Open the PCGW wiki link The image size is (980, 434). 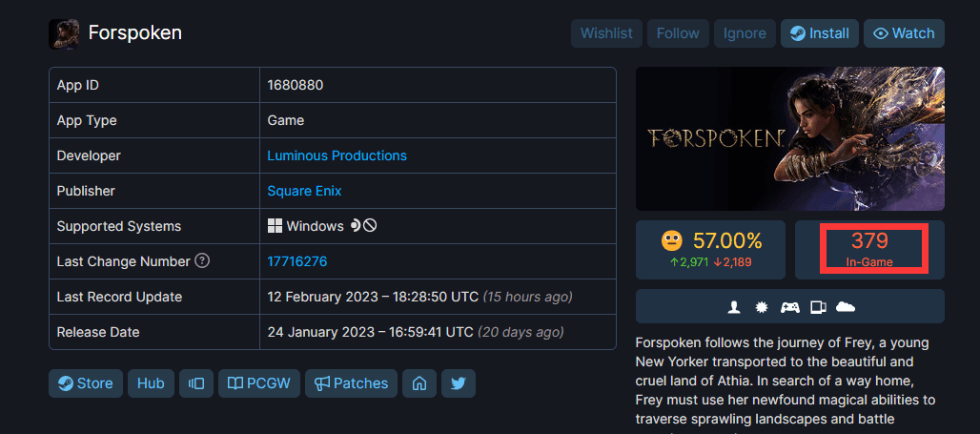point(258,383)
